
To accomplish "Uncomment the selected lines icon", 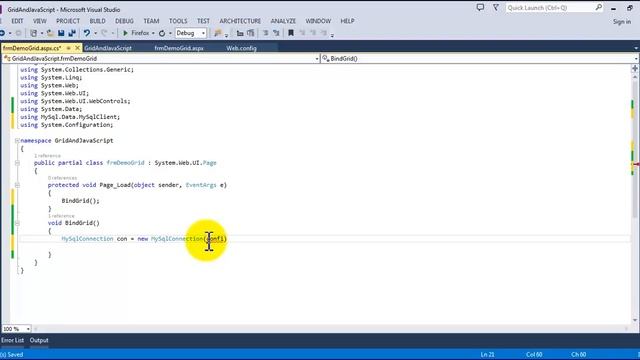I will (276, 33).
